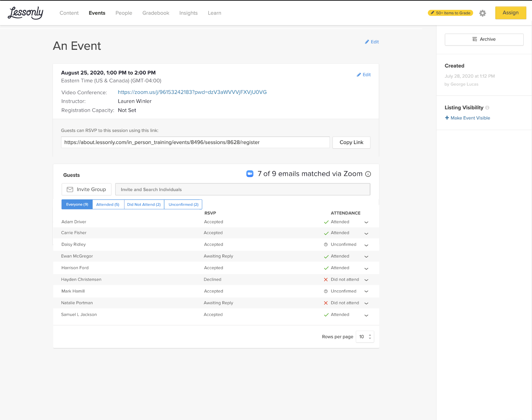Click guest name Adam Driver
Image resolution: width=532 pixels, height=420 pixels.
(x=74, y=222)
